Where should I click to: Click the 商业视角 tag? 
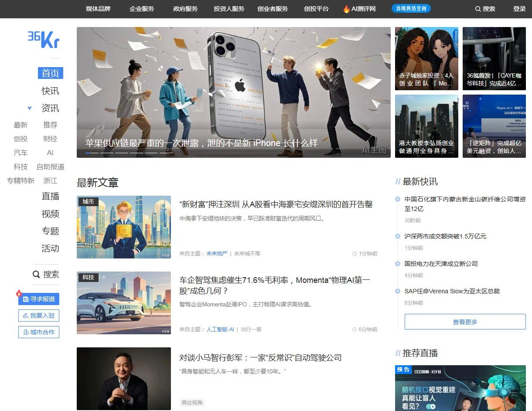(192, 403)
